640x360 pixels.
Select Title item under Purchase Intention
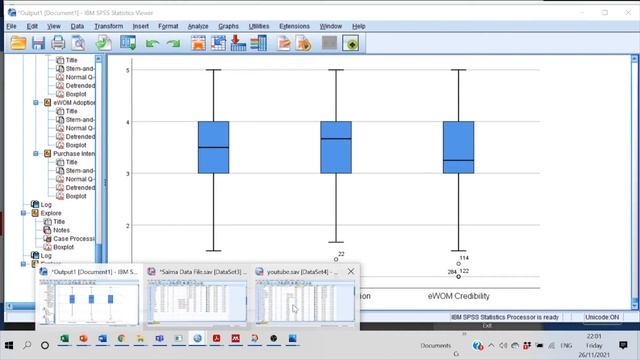tap(71, 162)
